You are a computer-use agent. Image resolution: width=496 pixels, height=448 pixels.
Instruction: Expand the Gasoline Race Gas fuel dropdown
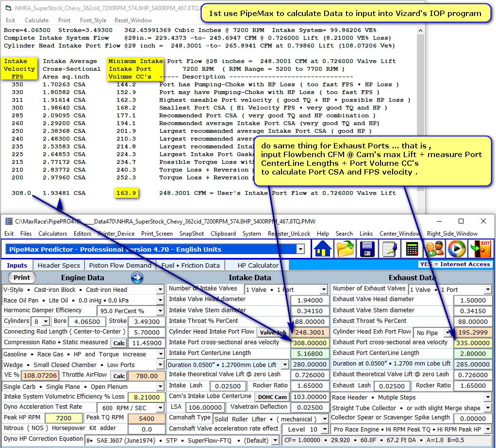[160, 354]
